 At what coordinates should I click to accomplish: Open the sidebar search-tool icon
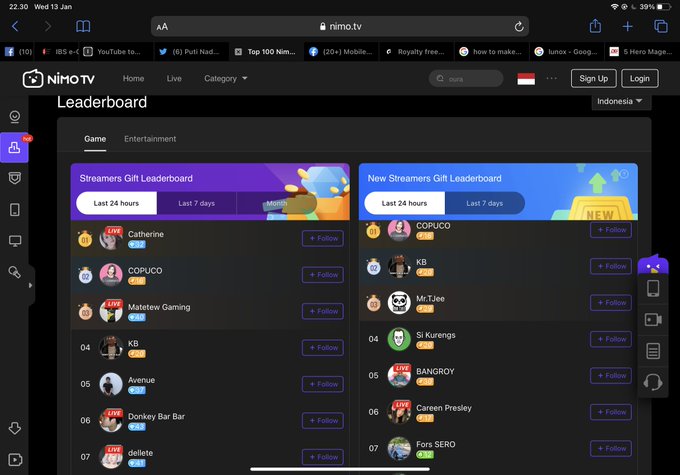tap(15, 272)
